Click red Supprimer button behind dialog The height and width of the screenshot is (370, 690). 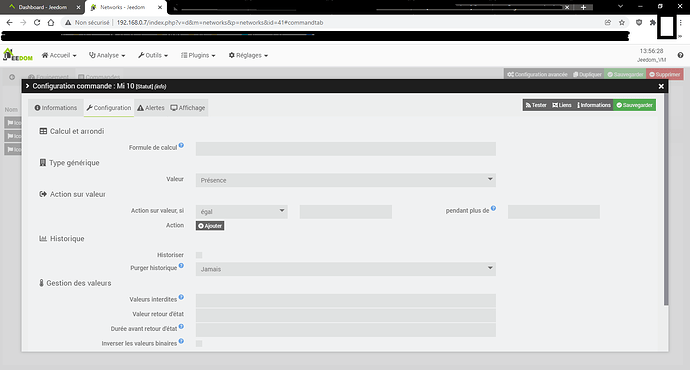(665, 74)
